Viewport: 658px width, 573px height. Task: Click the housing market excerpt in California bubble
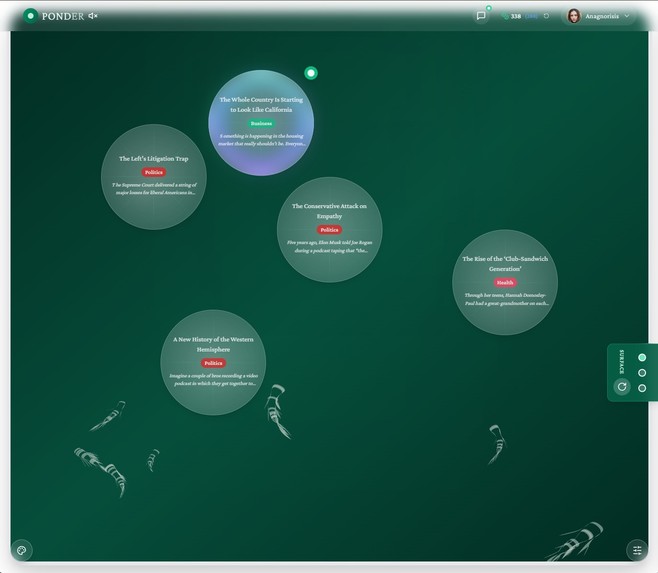261,140
